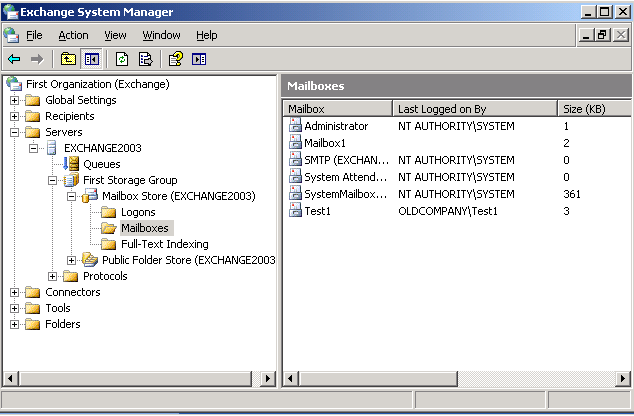The height and width of the screenshot is (416, 634).
Task: Click the Help toolbar icon
Action: 175,59
